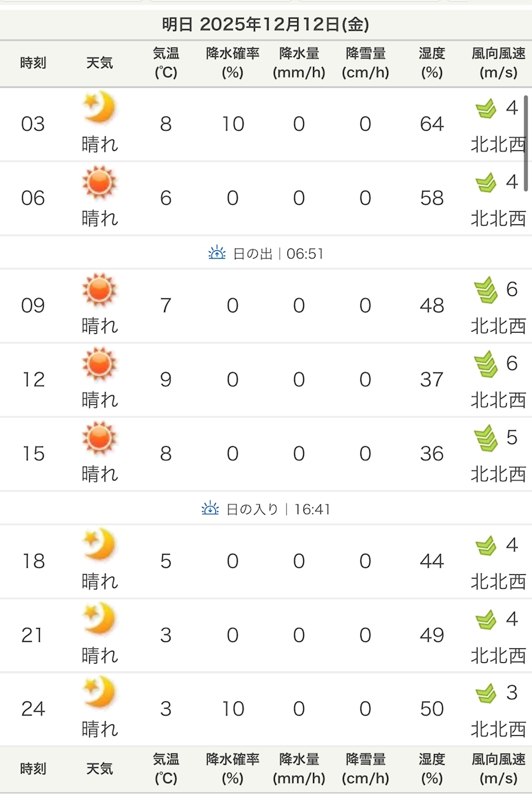Click the vertical scrollbar on the right edge
The height and width of the screenshot is (808, 532).
click(526, 143)
